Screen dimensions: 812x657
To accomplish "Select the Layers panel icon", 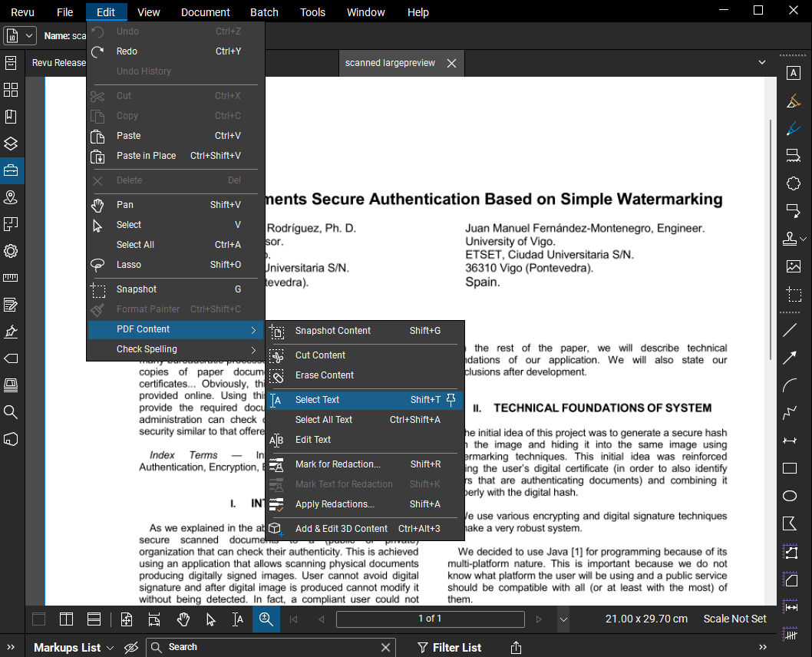I will tap(10, 144).
